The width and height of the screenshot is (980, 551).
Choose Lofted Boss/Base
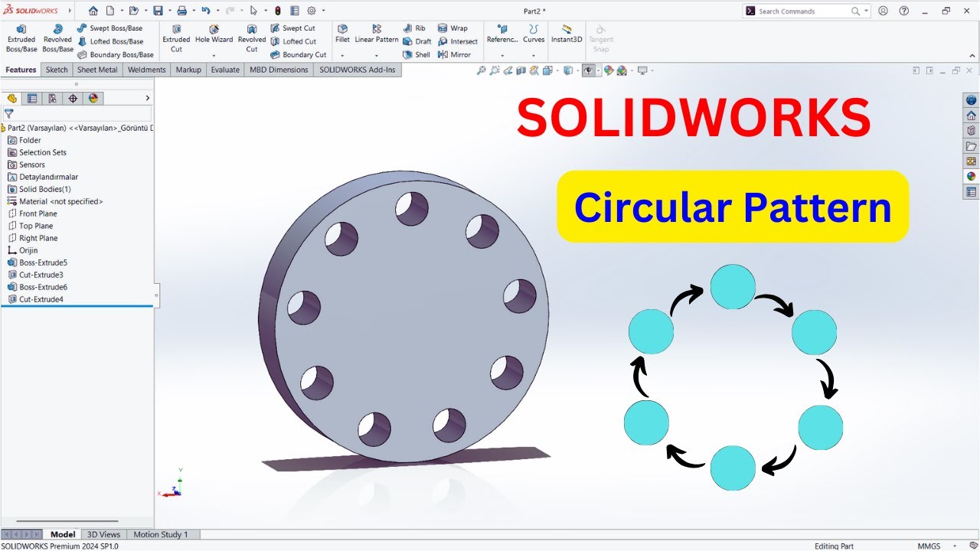click(x=110, y=41)
